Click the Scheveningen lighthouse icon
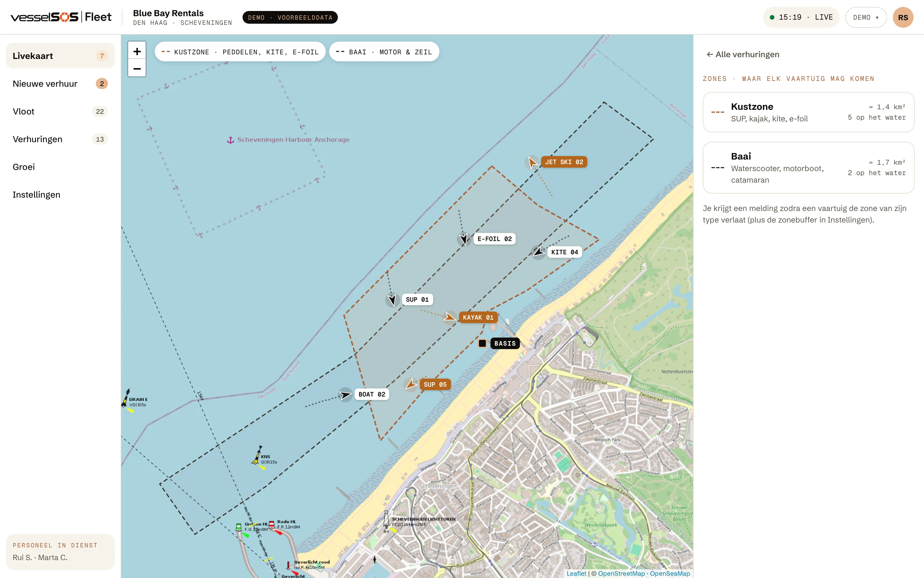This screenshot has width=924, height=578. [386, 519]
